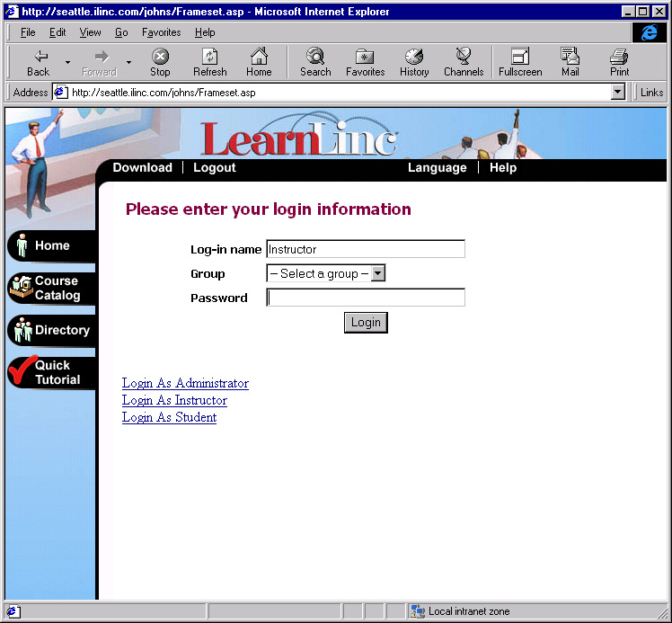
Task: Follow the Login As Instructor link
Action: point(174,400)
